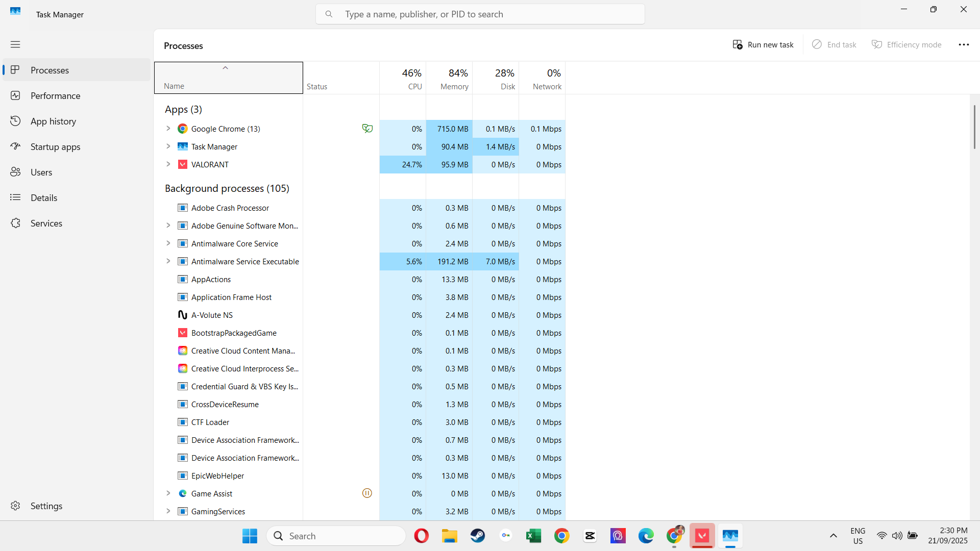Sort by the CPU column header
This screenshot has width=980, height=551.
click(403, 79)
